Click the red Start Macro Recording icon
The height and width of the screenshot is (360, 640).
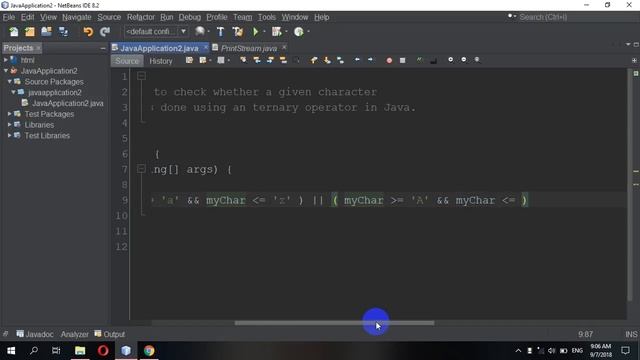point(389,60)
